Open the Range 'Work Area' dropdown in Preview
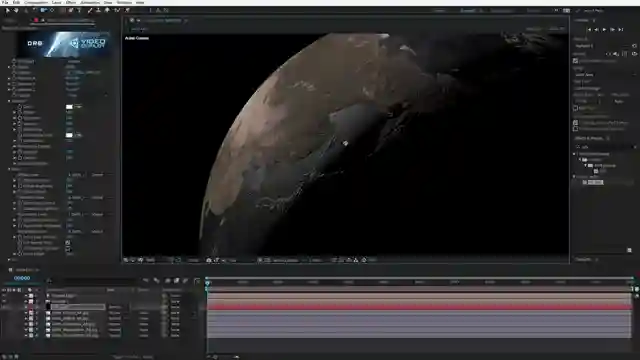 pos(605,75)
